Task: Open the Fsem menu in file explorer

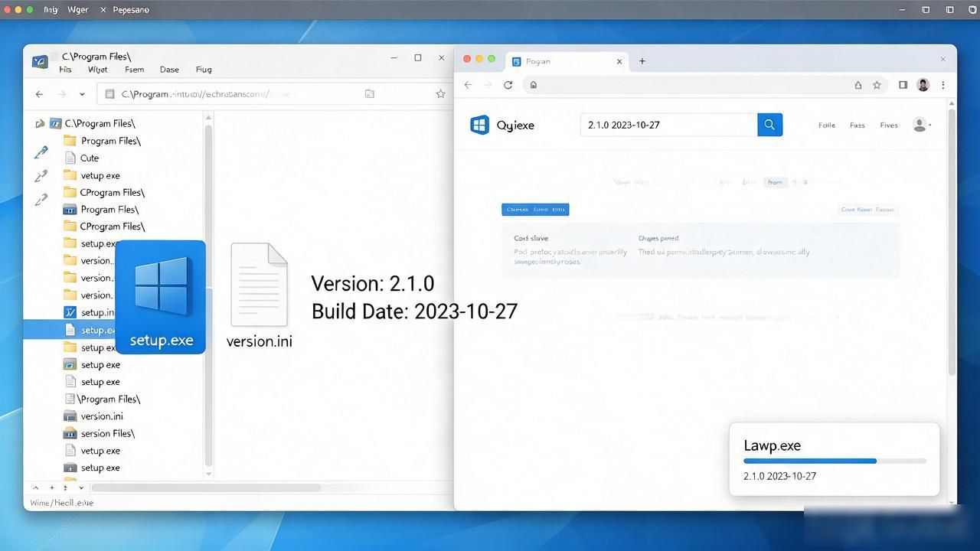Action: (x=134, y=70)
